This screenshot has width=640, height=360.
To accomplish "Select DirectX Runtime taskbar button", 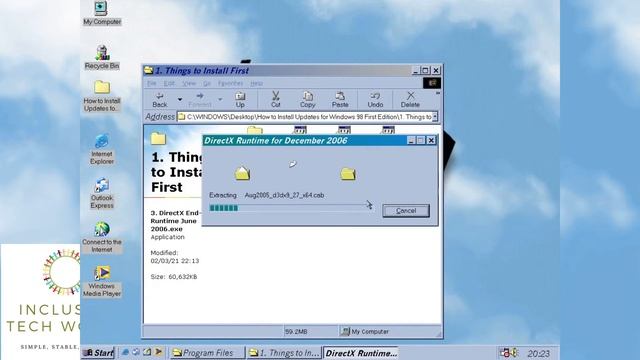I will [x=361, y=353].
